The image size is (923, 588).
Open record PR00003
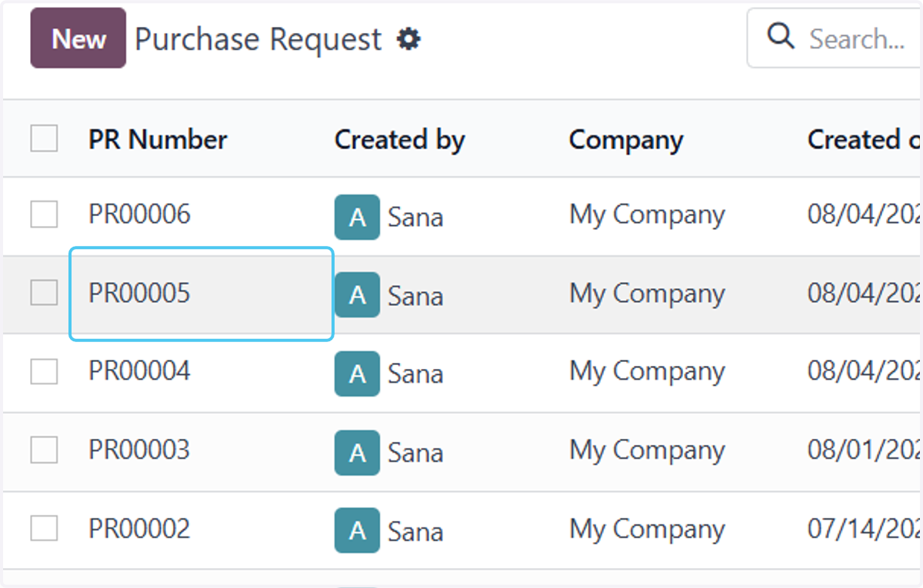click(x=139, y=450)
